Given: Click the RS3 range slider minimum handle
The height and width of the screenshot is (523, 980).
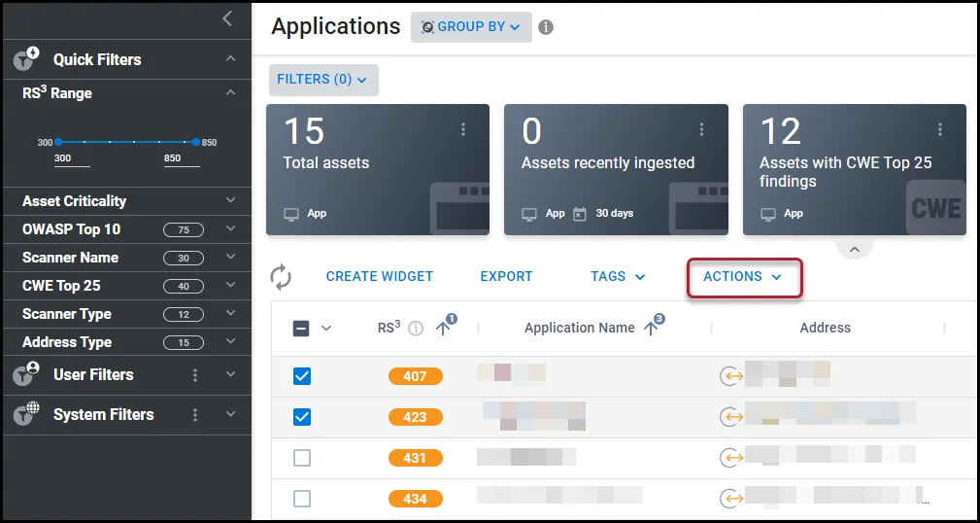Looking at the screenshot, I should [x=58, y=142].
